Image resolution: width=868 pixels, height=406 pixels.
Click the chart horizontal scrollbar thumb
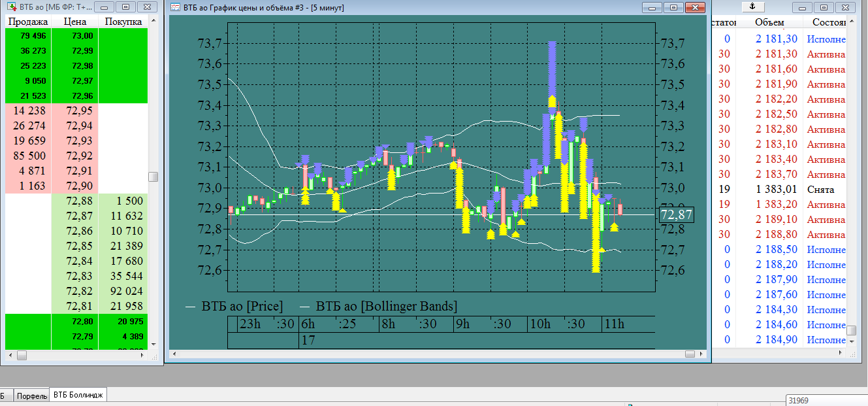coord(690,354)
